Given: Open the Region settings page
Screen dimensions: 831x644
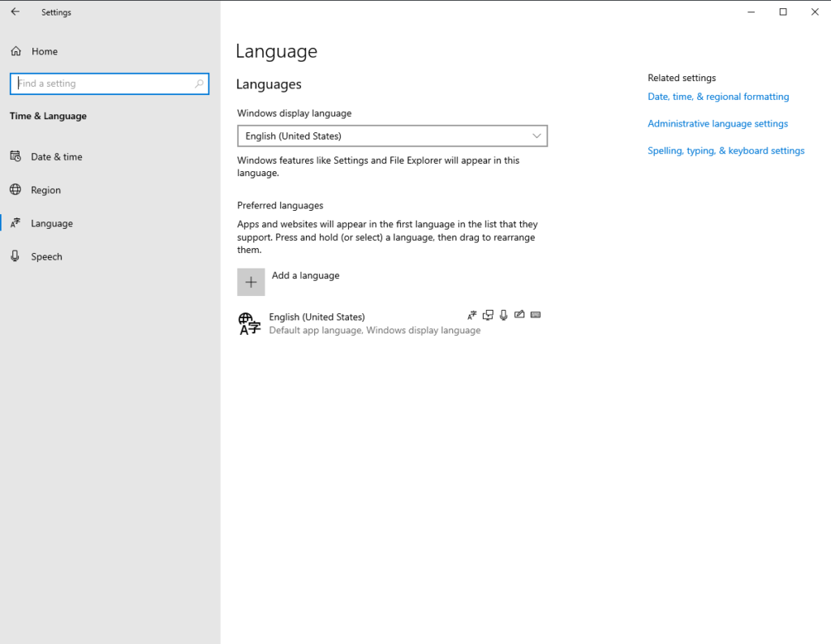Looking at the screenshot, I should tap(110, 190).
